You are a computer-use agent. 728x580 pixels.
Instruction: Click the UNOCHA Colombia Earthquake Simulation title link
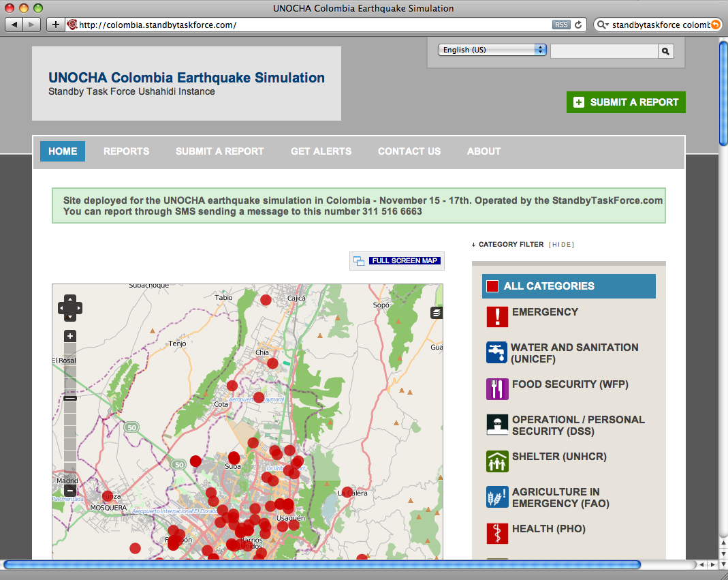pyautogui.click(x=187, y=78)
